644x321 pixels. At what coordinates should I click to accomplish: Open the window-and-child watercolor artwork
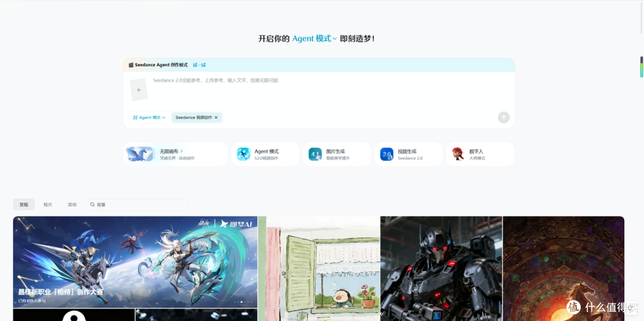(319, 269)
